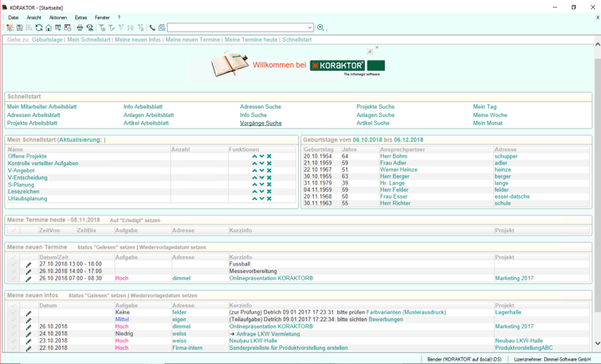Tick the checkbox in the Neubau LKW-Halle info row
The image size is (601, 364).
[x=13, y=341]
